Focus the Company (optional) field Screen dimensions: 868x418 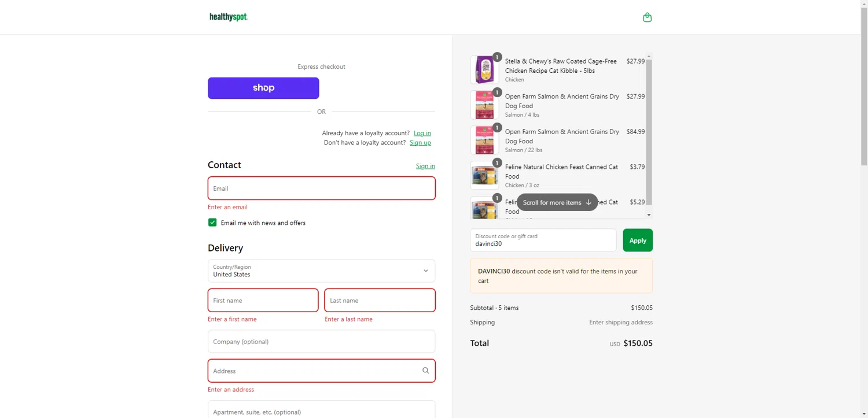[x=321, y=342]
